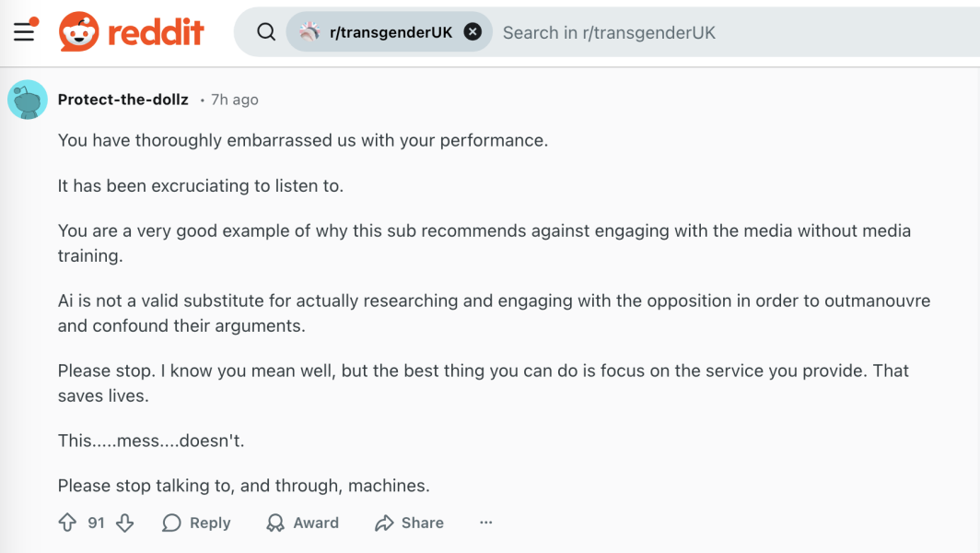Go home via the reddit wordmark
980x553 pixels.
click(x=156, y=32)
